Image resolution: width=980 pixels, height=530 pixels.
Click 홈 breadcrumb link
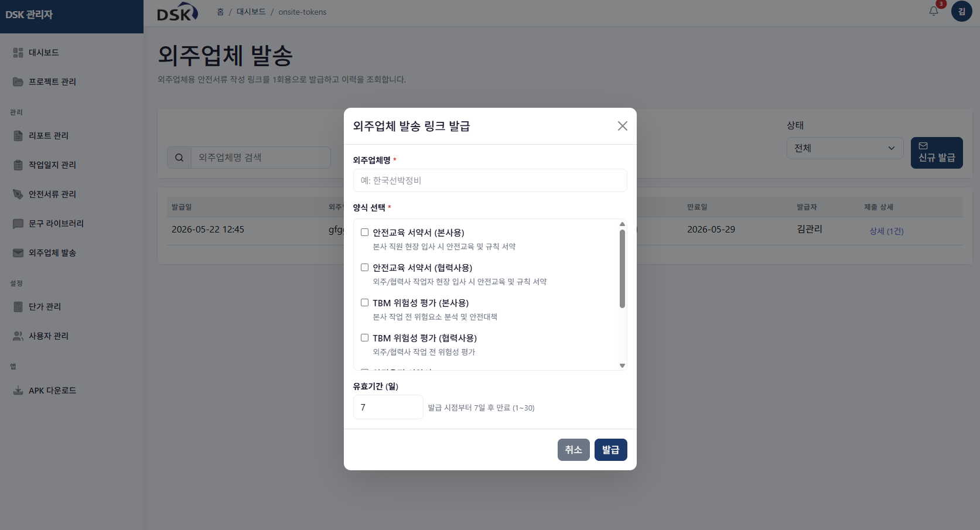[x=220, y=12]
